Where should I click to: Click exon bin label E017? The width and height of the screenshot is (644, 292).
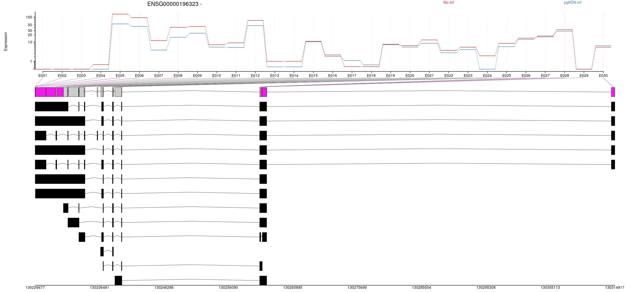[352, 76]
